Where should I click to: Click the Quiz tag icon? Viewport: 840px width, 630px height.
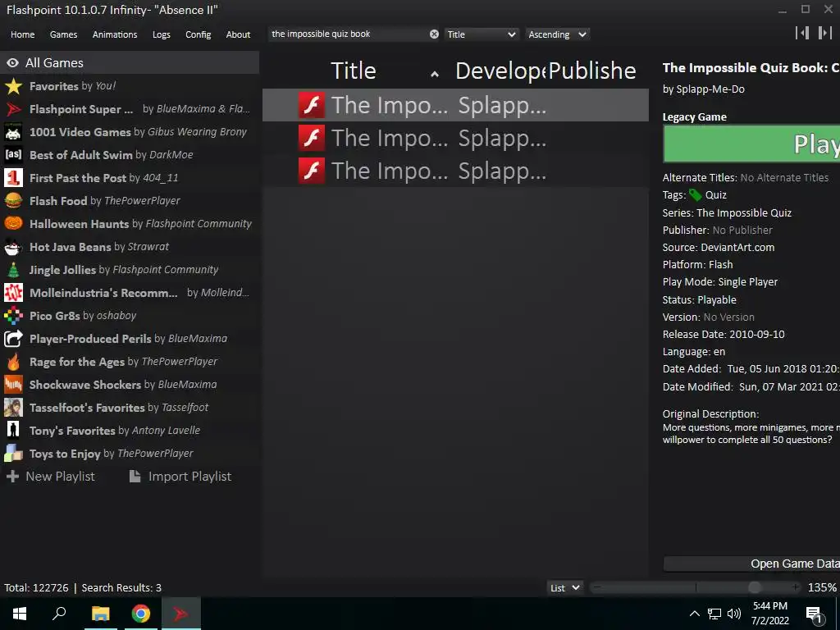695,195
